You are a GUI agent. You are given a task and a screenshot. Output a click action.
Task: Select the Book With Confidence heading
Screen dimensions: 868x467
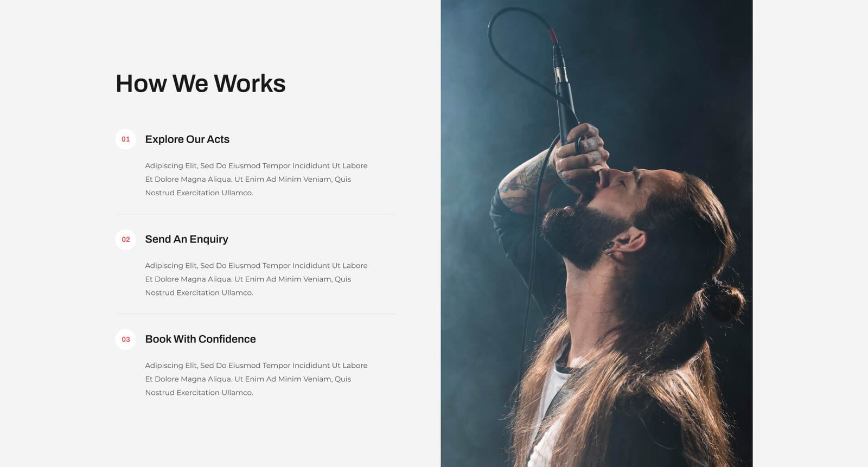(x=200, y=339)
